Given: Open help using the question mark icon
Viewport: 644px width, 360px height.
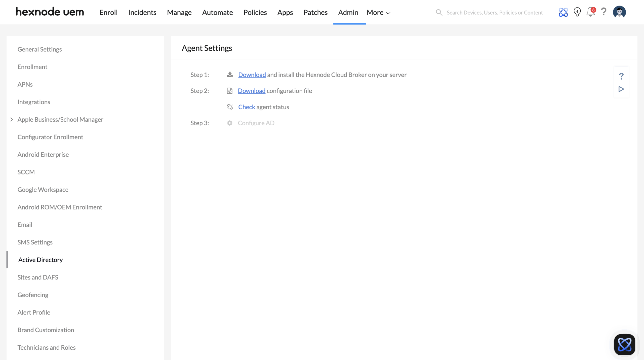Looking at the screenshot, I should pyautogui.click(x=604, y=12).
